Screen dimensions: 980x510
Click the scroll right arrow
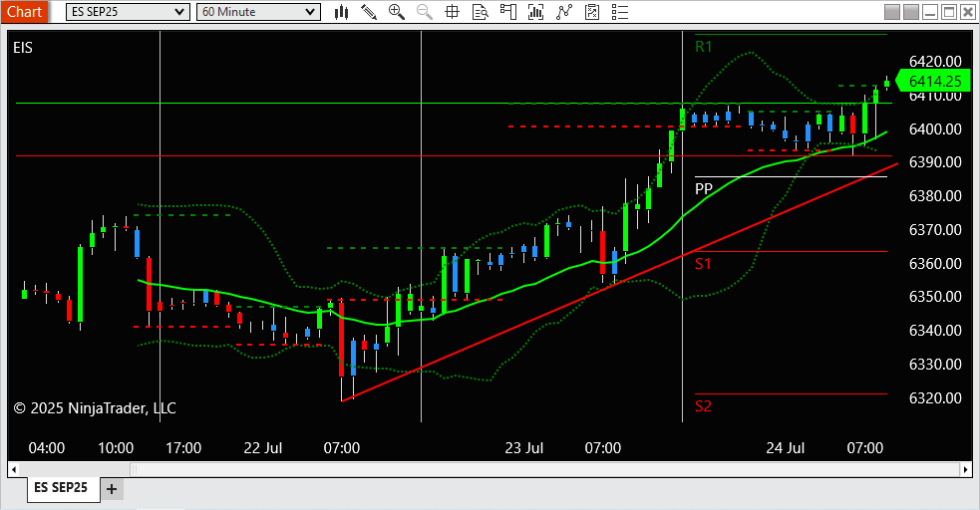pyautogui.click(x=966, y=469)
